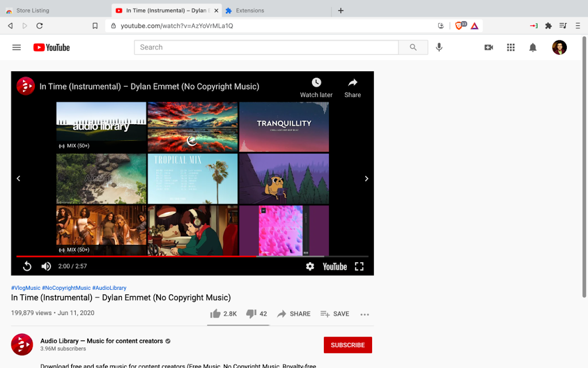The image size is (588, 368).
Task: Click SAVE to playlist
Action: (x=335, y=313)
